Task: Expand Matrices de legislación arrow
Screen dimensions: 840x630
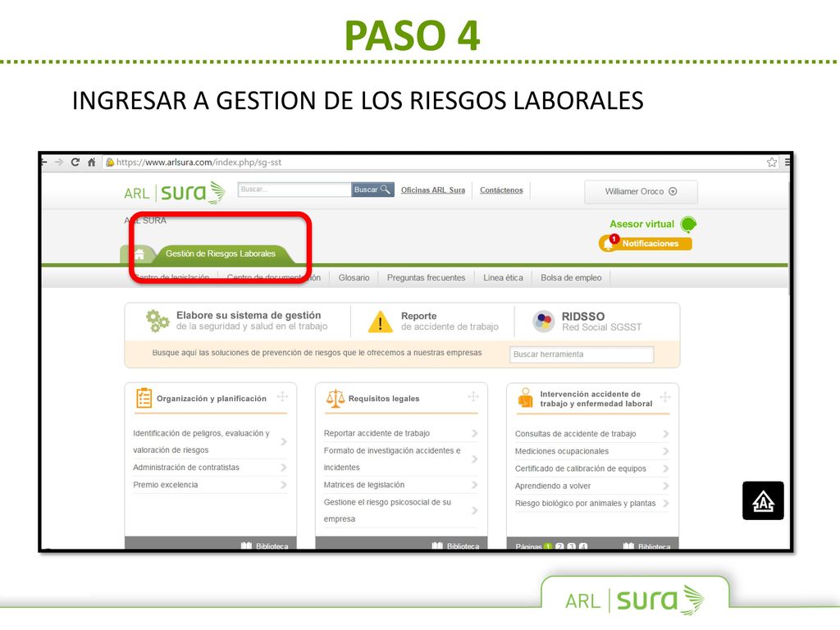Action: (x=474, y=485)
